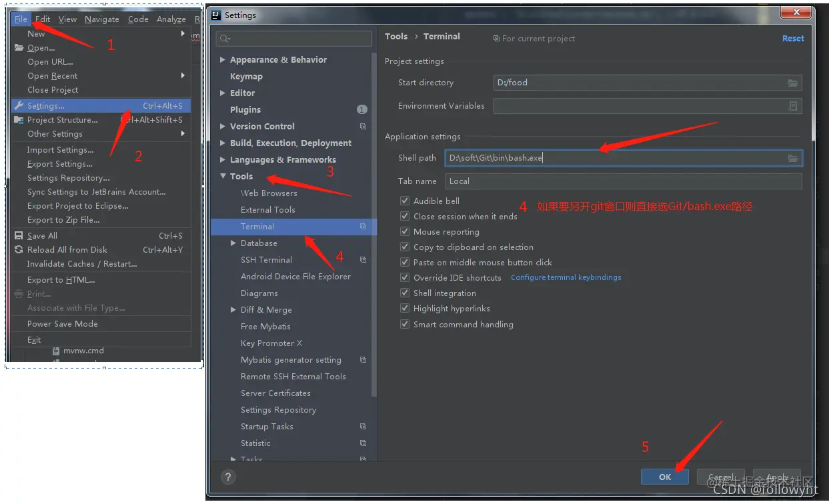Toggle Highlight hyperlinks checkbox
This screenshot has height=504, width=829.
point(404,308)
